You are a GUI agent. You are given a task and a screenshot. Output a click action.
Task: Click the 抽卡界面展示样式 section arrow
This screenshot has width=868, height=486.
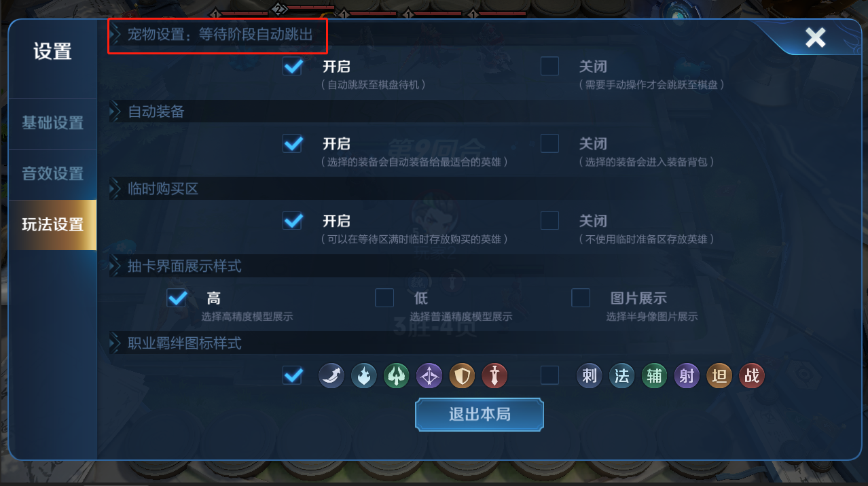click(x=115, y=266)
